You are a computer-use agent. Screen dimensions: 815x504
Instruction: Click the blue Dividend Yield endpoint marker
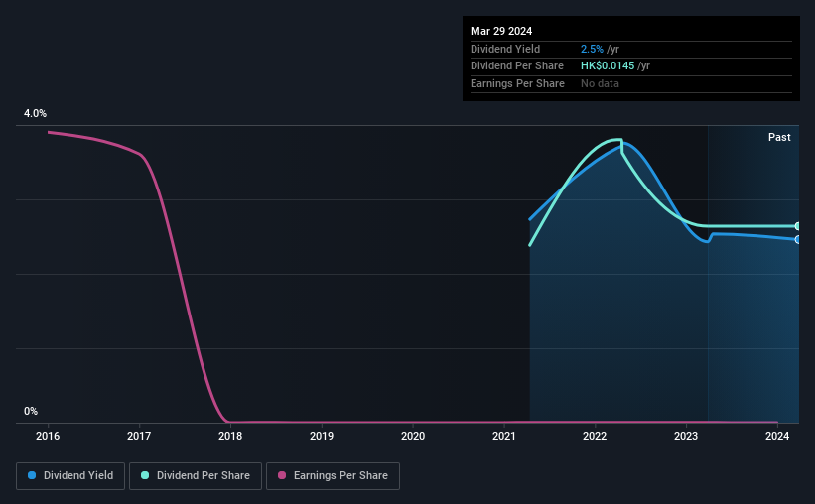pyautogui.click(x=797, y=239)
